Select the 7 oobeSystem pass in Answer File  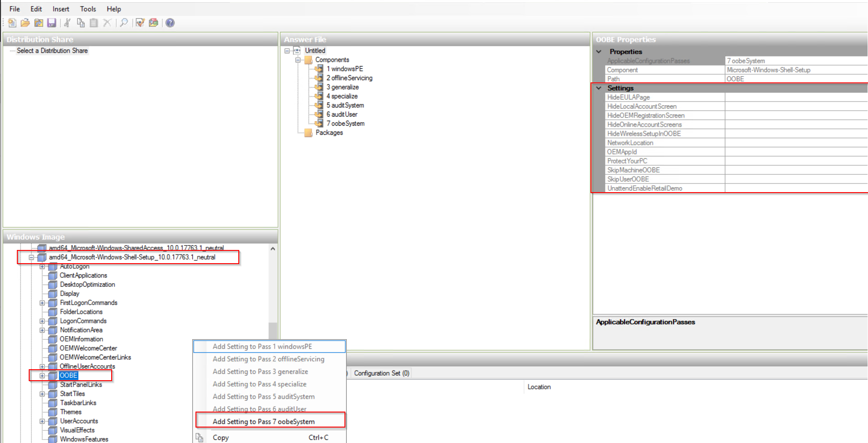(345, 123)
